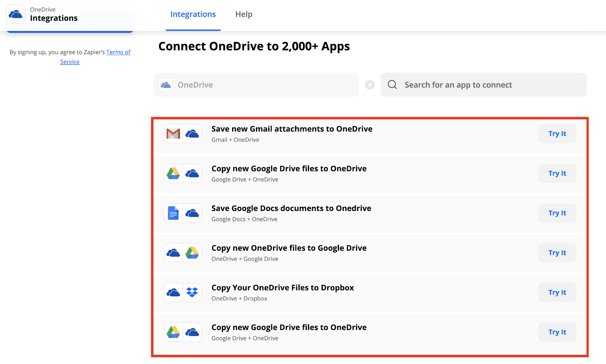Click the OneDrive icon in the 'OneDrive files to Google Drive' row
The image size is (606, 364).
point(173,253)
